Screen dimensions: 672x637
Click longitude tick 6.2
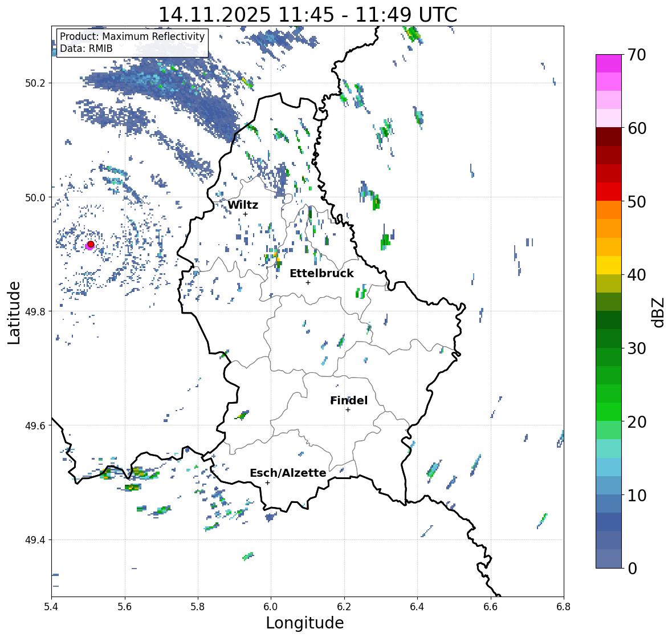(344, 607)
